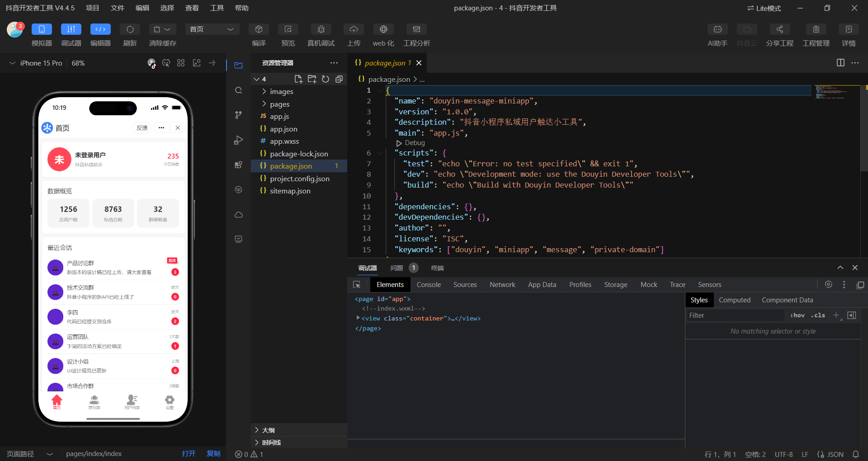Open package-lock.json in the file tree

[x=299, y=154]
